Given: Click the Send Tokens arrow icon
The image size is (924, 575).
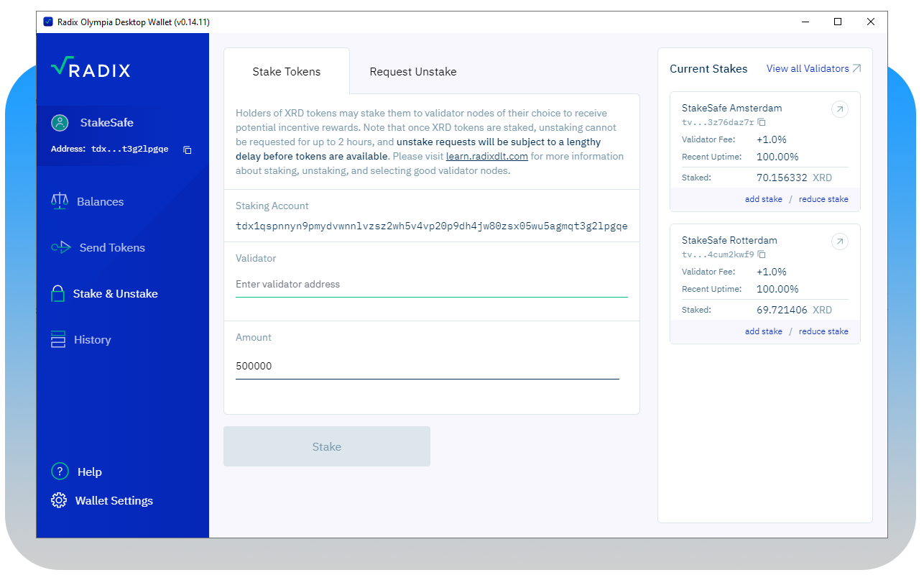Looking at the screenshot, I should point(61,247).
